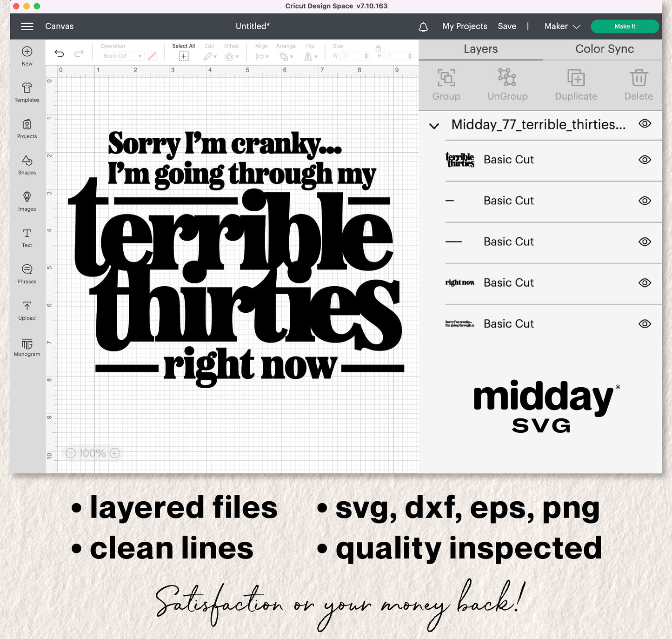The width and height of the screenshot is (672, 639).
Task: Click the Images lightbulb icon
Action: pyautogui.click(x=27, y=197)
